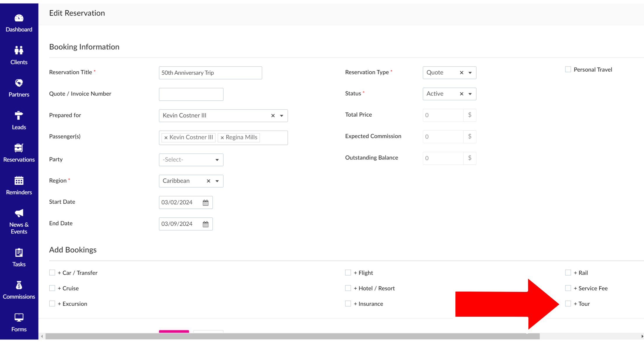Open the Tasks sidebar item
The image size is (644, 343).
(19, 257)
